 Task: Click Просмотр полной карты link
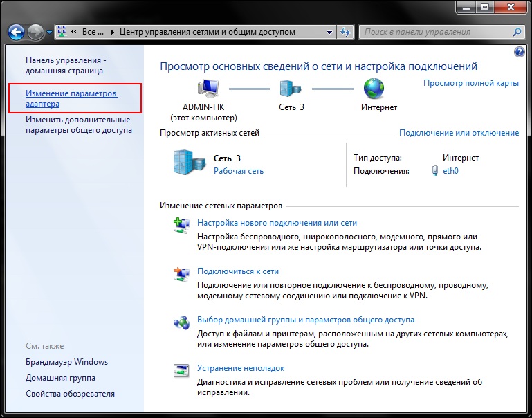coord(470,83)
